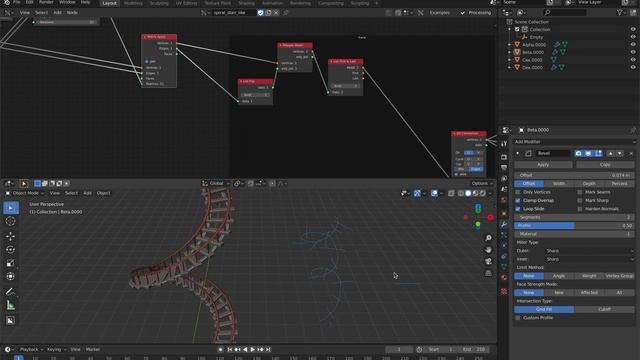Collapse the Bevel modifier panel
640x360 pixels.
click(x=518, y=153)
